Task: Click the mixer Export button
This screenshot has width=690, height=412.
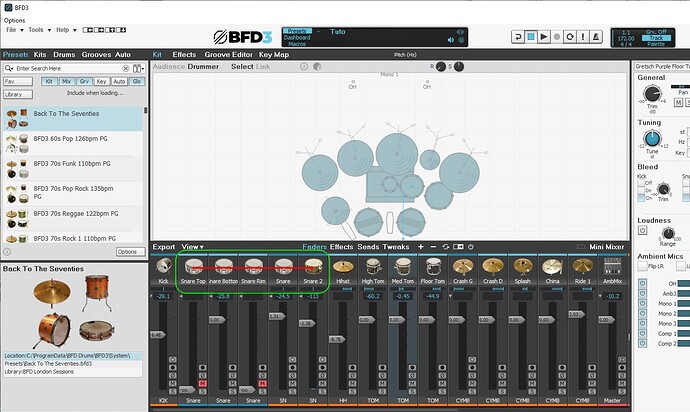Action: [164, 247]
